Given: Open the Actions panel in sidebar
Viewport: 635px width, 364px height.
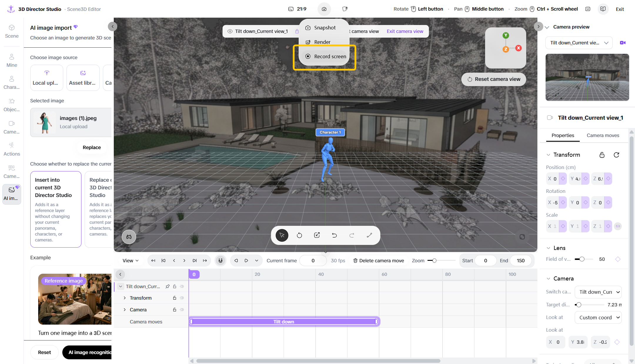Looking at the screenshot, I should tap(12, 149).
